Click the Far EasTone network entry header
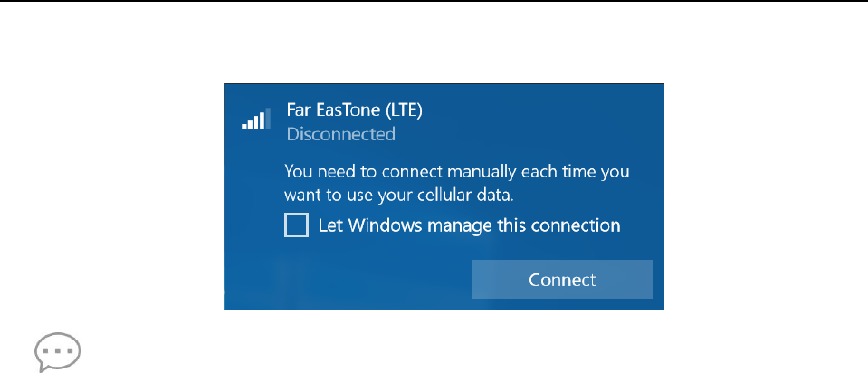 (x=332, y=121)
